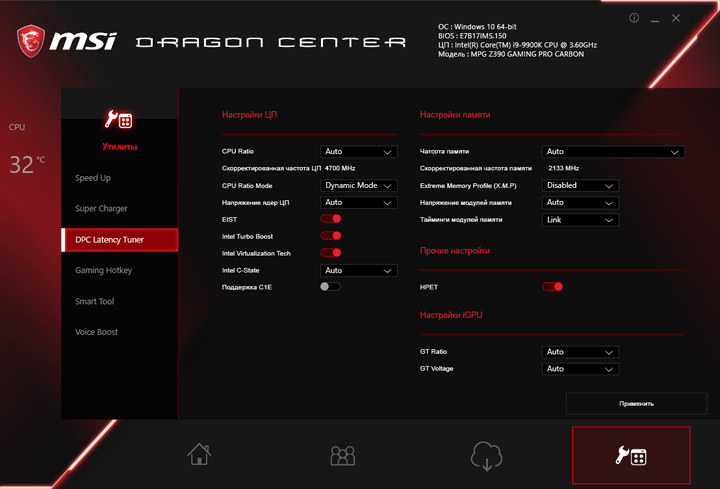
Task: Expand Напряжение модулей памяти dropdown
Action: pyautogui.click(x=580, y=202)
